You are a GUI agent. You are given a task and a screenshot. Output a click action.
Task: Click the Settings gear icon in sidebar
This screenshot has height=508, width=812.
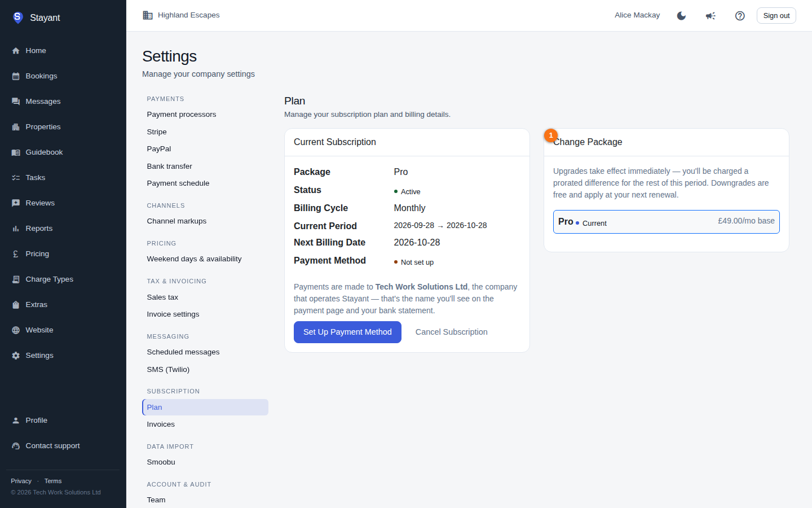tap(16, 356)
